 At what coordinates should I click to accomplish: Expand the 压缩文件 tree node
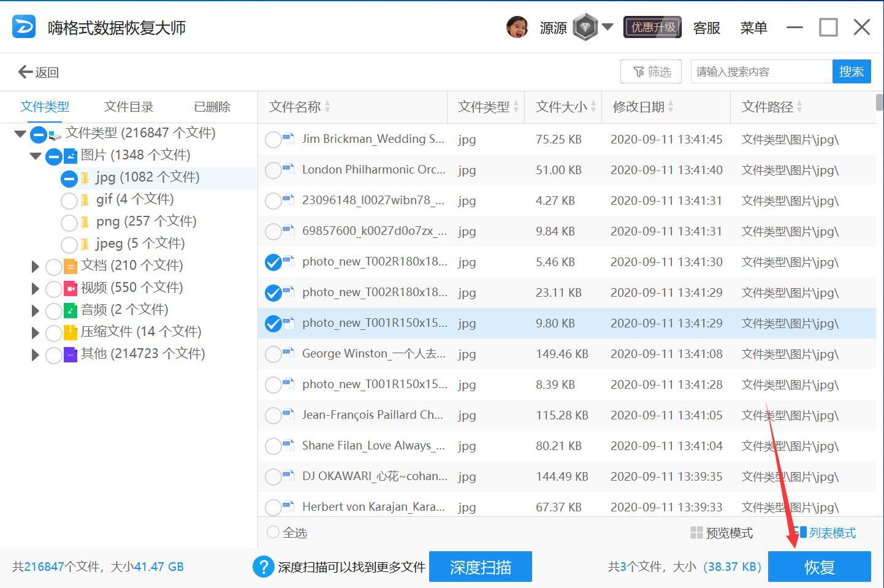click(x=36, y=332)
